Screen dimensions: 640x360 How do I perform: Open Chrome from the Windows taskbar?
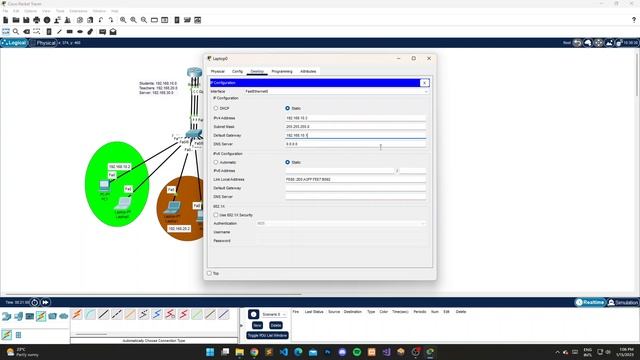pyautogui.click(x=254, y=352)
